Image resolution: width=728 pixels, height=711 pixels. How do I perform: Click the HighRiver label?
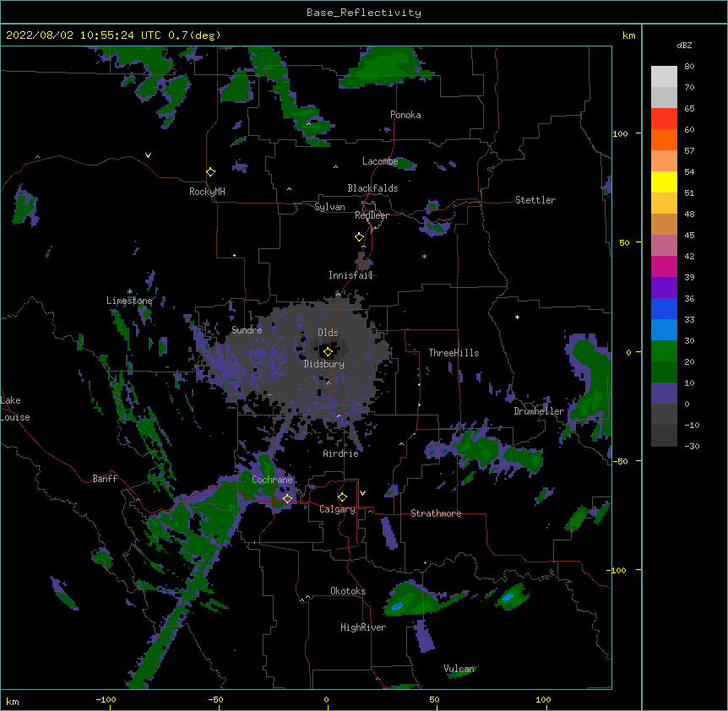[363, 627]
